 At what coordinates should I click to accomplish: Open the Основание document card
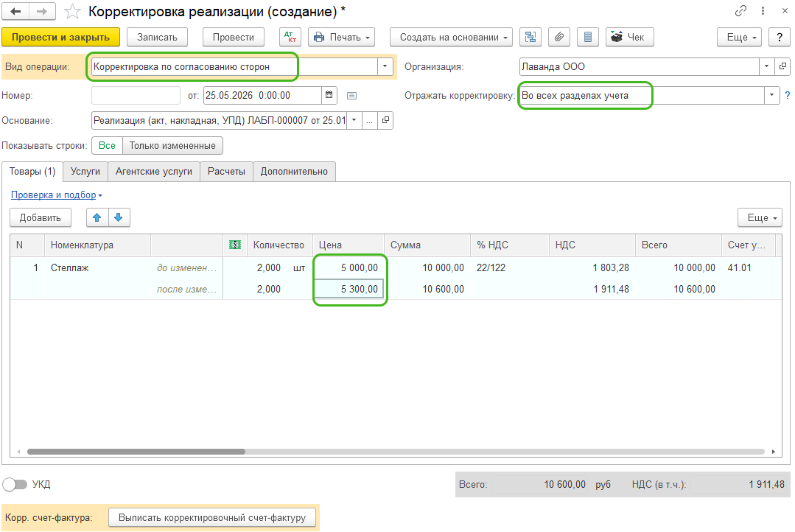[386, 120]
